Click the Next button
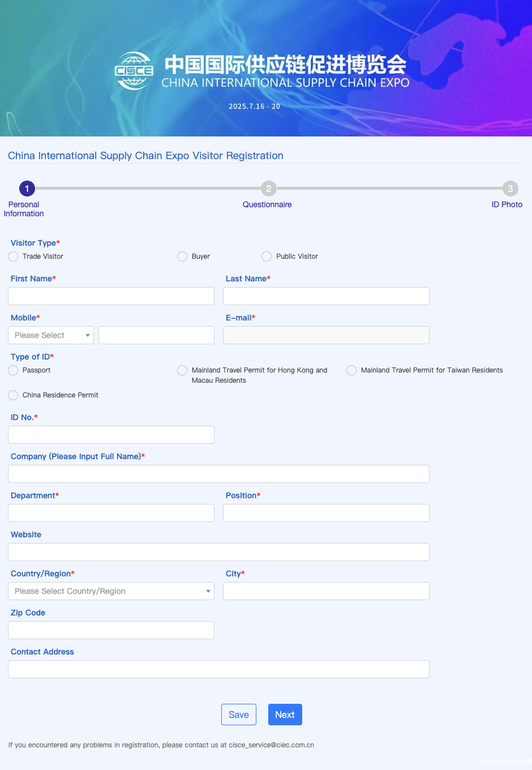Image resolution: width=532 pixels, height=770 pixels. point(285,715)
